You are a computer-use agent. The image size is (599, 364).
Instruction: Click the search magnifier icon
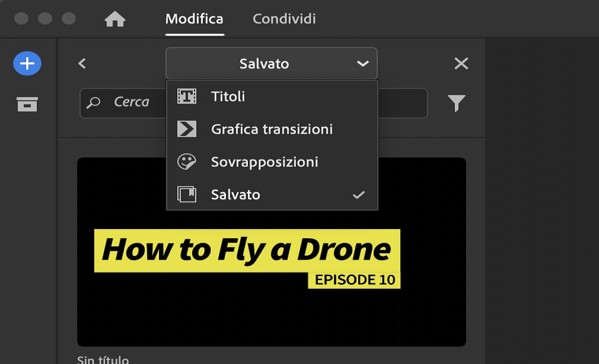(x=93, y=102)
